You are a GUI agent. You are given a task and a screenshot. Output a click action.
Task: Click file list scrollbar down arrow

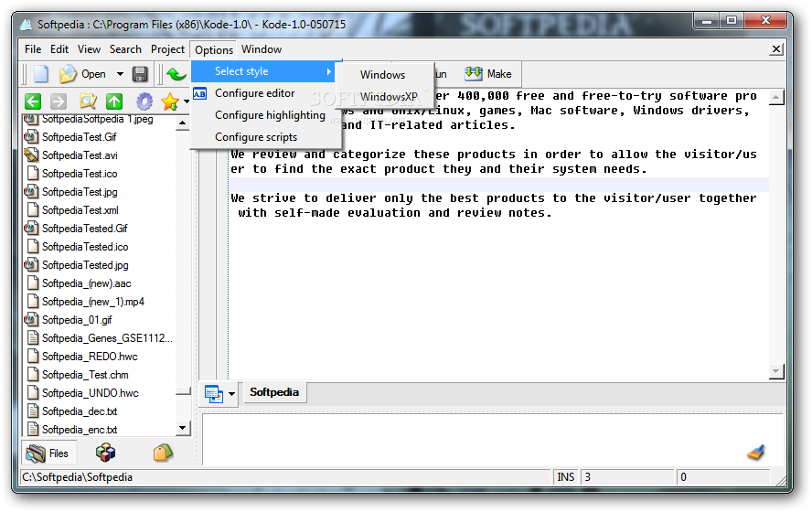pyautogui.click(x=182, y=428)
